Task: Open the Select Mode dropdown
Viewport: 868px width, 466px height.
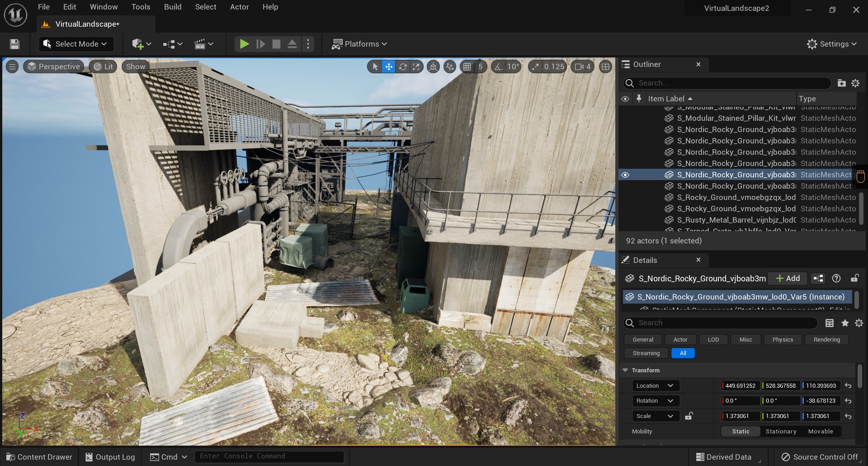Action: coord(76,44)
